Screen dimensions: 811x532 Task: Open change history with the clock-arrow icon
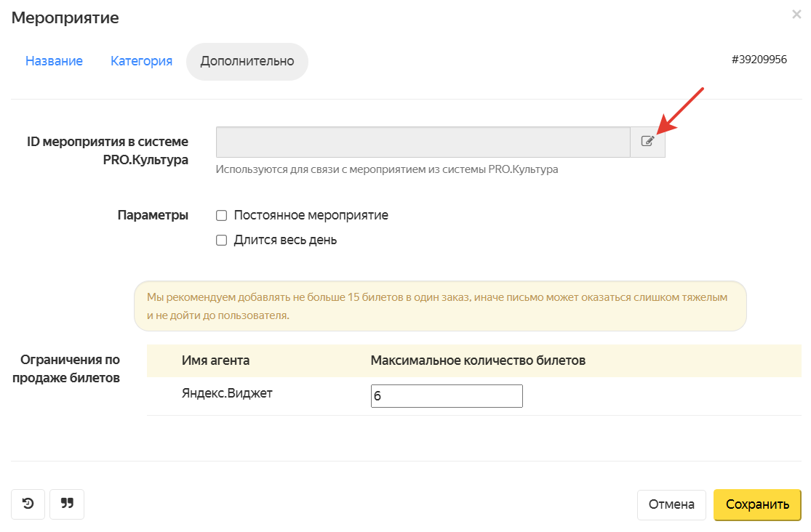[28, 504]
